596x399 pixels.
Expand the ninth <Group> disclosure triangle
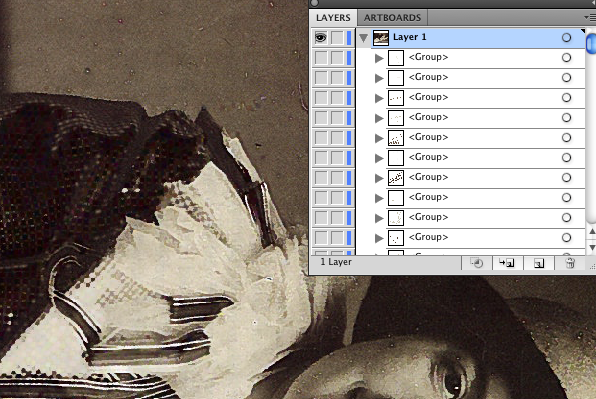379,218
